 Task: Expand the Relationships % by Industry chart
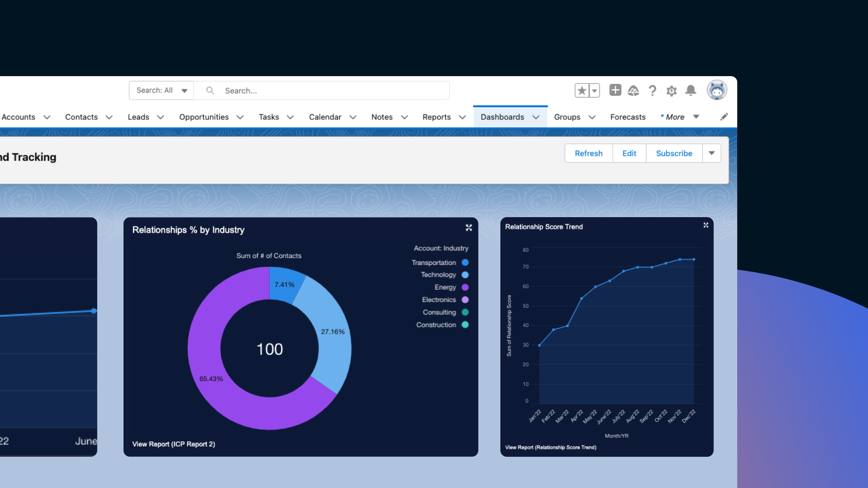tap(469, 228)
